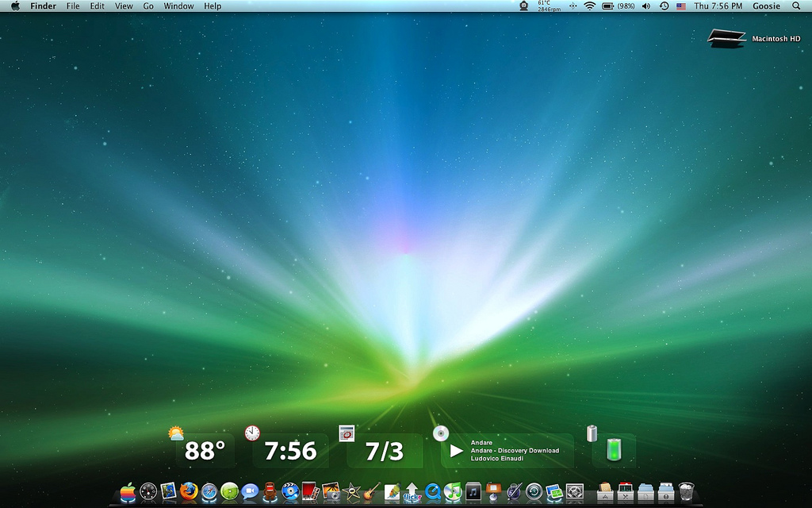812x508 pixels.
Task: Open Time Machine menu bar icon
Action: coord(664,6)
